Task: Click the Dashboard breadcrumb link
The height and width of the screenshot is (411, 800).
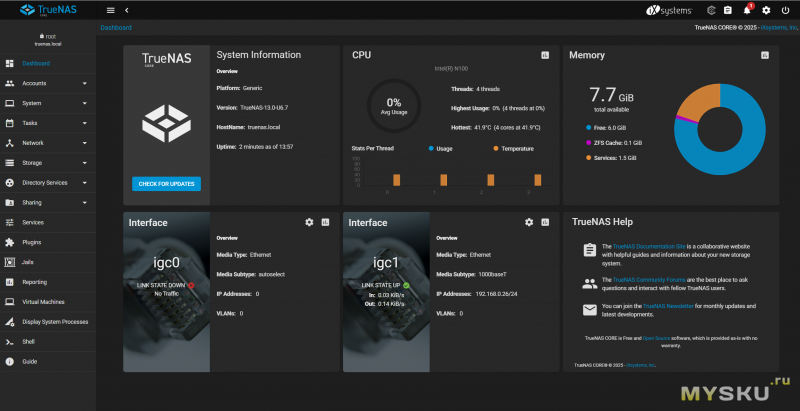Action: point(116,28)
